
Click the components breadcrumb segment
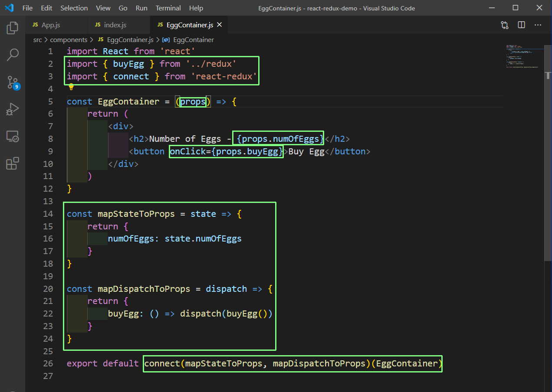click(x=69, y=40)
